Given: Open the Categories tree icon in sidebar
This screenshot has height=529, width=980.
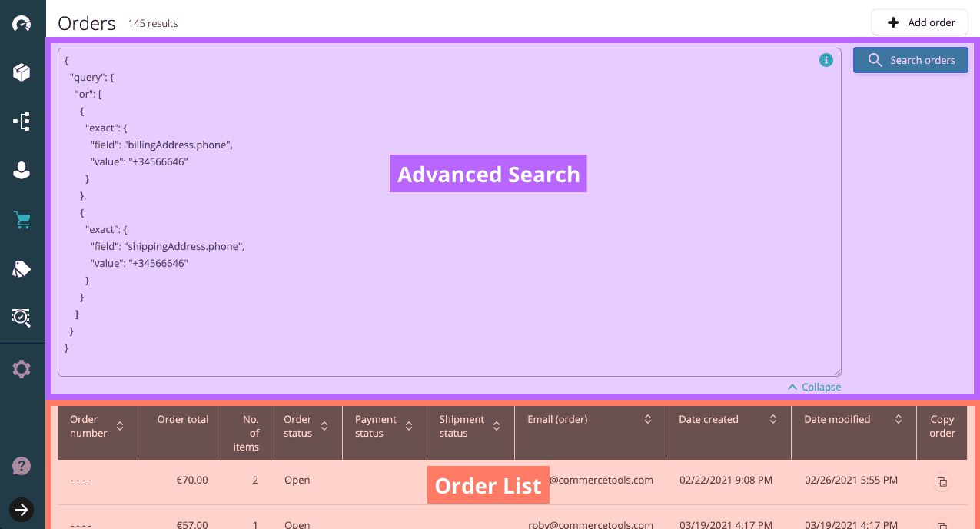Looking at the screenshot, I should click(x=22, y=121).
